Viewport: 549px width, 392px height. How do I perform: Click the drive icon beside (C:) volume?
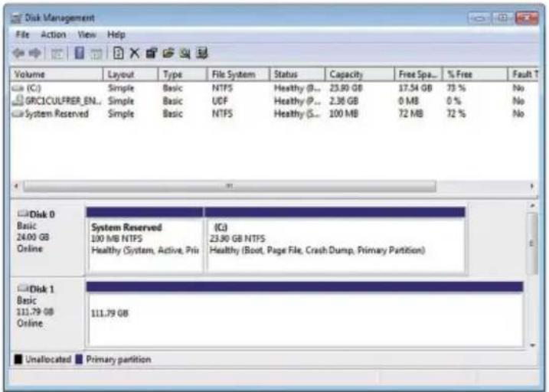[18, 88]
